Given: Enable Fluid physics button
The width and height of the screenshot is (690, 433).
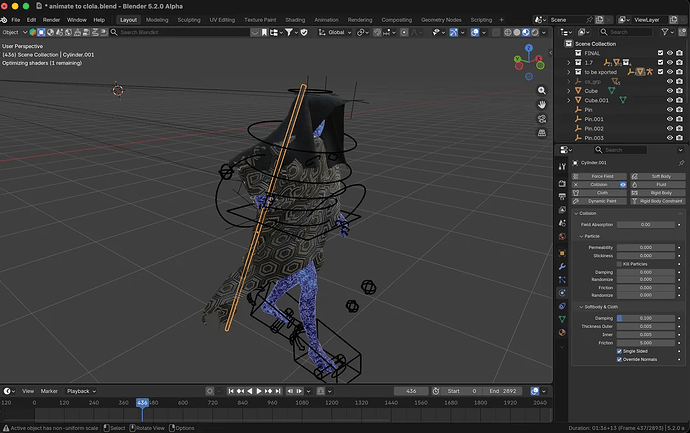Looking at the screenshot, I should (x=658, y=185).
